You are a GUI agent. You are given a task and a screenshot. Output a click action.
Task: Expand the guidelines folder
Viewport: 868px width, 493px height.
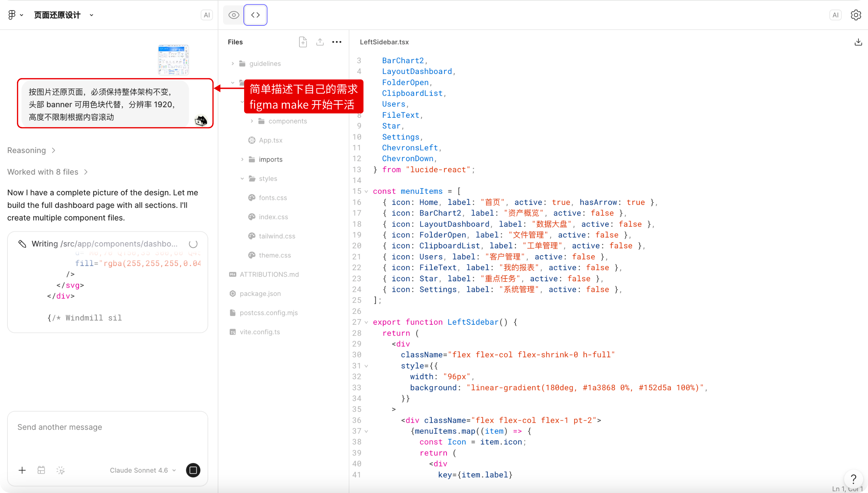(233, 63)
